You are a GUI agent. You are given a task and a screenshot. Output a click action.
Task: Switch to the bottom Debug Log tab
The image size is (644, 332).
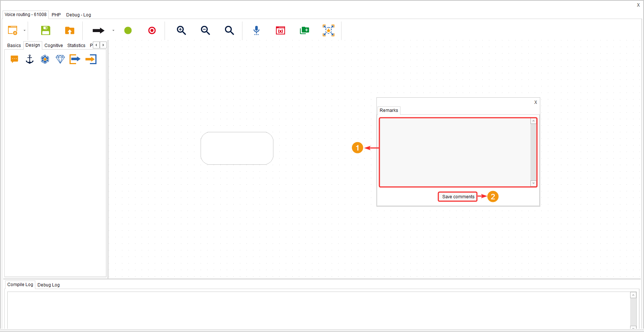click(48, 285)
